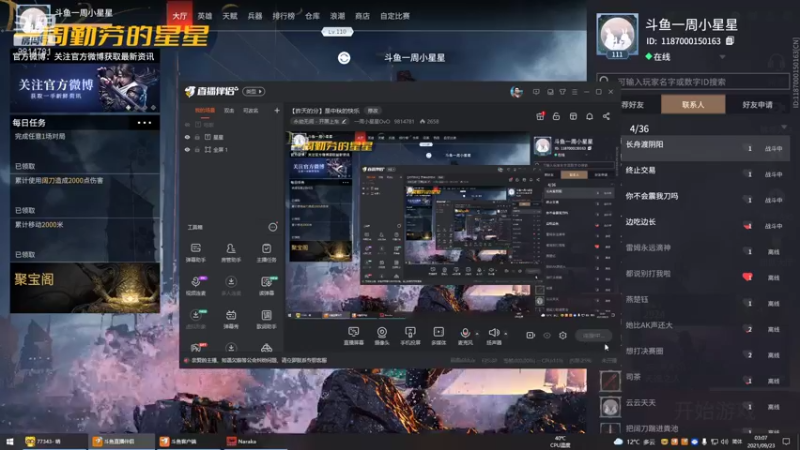Screen dimensions: 800x450
Task: Toggle preview eye icon near settings gear
Action: point(547,335)
